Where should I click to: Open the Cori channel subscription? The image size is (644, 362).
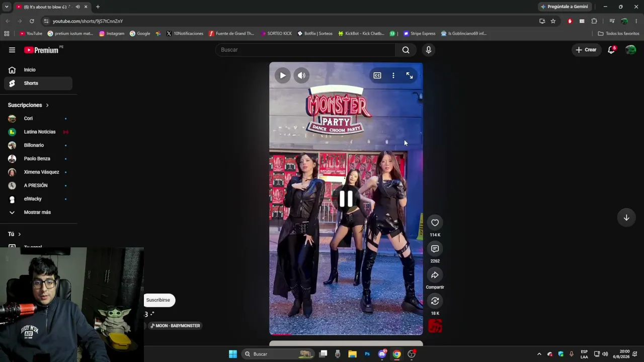point(38,119)
